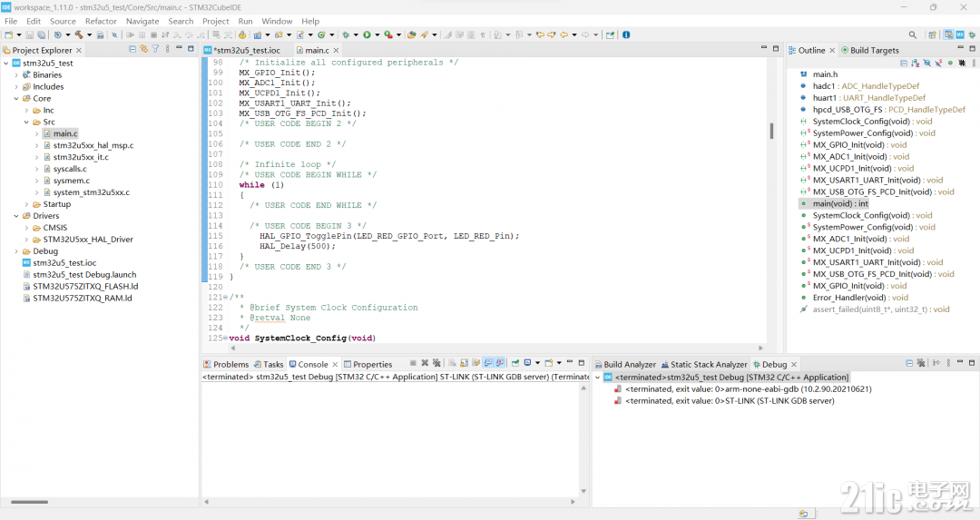Select hadc1 : ADC_HandleTypeDef in the Outline
Viewport: 980px width, 520px height.
pyautogui.click(x=866, y=86)
